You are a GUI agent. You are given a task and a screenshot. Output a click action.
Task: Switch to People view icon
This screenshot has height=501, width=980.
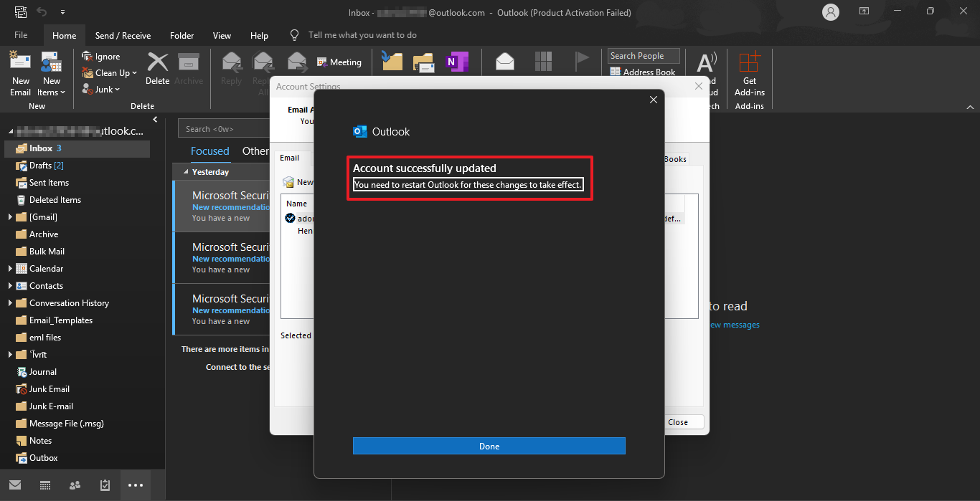click(x=75, y=485)
